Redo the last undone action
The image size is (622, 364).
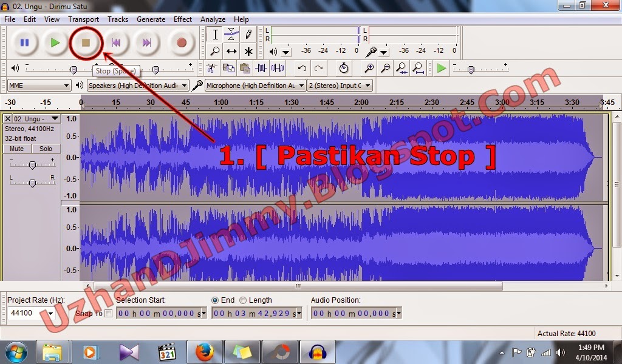click(x=318, y=68)
